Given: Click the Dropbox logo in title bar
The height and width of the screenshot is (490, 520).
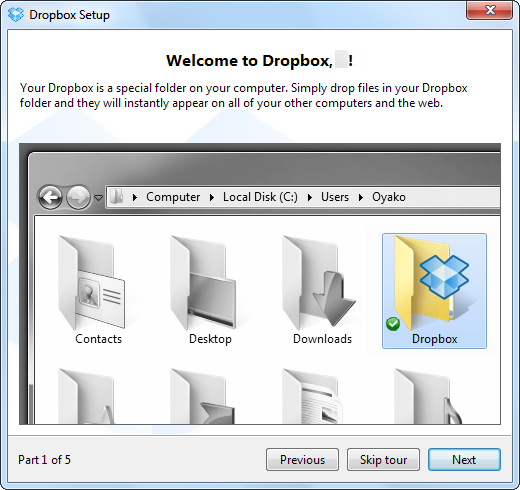Looking at the screenshot, I should [x=16, y=15].
